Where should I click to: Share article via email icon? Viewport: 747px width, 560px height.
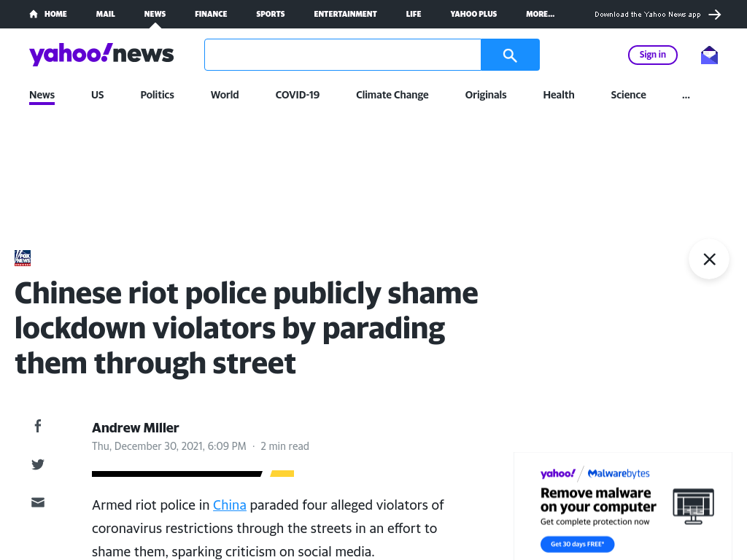tap(38, 502)
